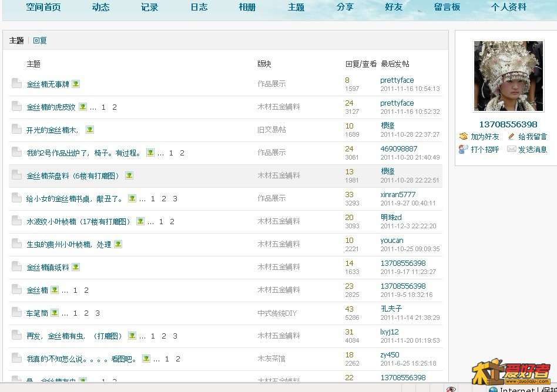Viewport: 557px width, 392px height.
Task: Click the folder icon before 金丝楠茶盘料 thread
Action: click(16, 175)
